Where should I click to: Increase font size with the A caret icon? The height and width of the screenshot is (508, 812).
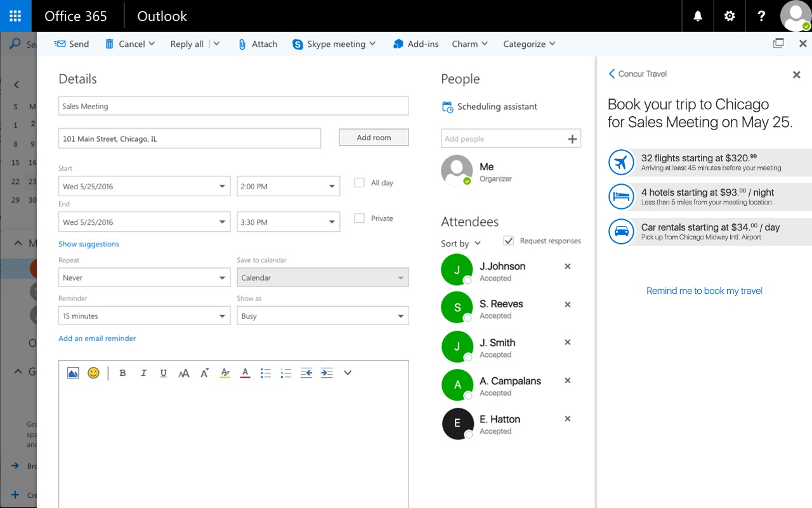point(204,373)
